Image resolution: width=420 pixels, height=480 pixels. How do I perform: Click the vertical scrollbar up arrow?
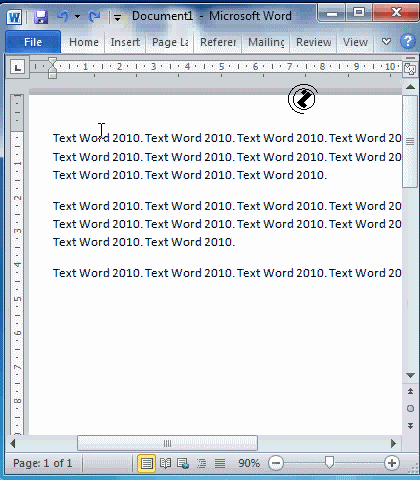[410, 87]
